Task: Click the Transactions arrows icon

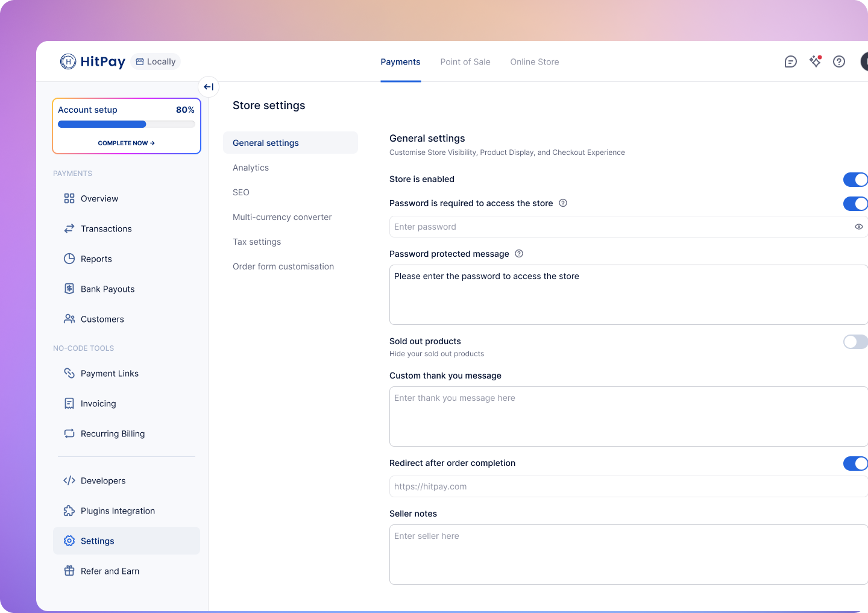Action: [69, 228]
